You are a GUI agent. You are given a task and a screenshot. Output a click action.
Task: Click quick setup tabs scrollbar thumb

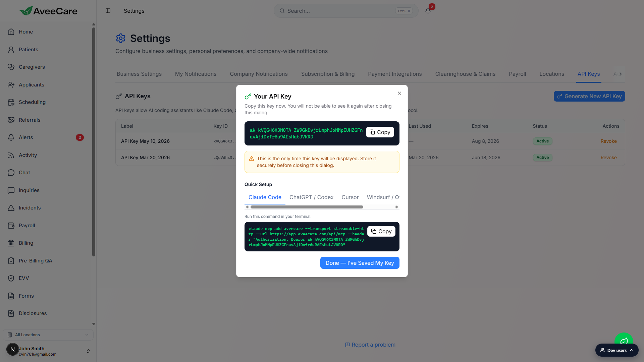point(307,207)
